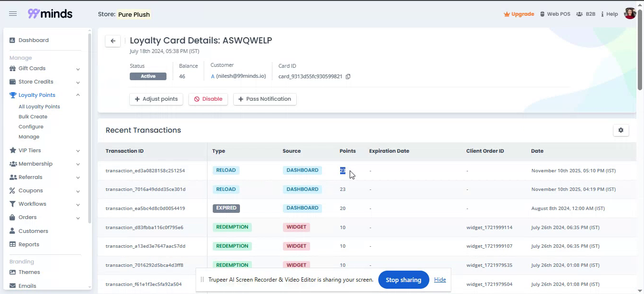Expand the Referrals chevron
This screenshot has height=294, width=644.
pos(78,178)
